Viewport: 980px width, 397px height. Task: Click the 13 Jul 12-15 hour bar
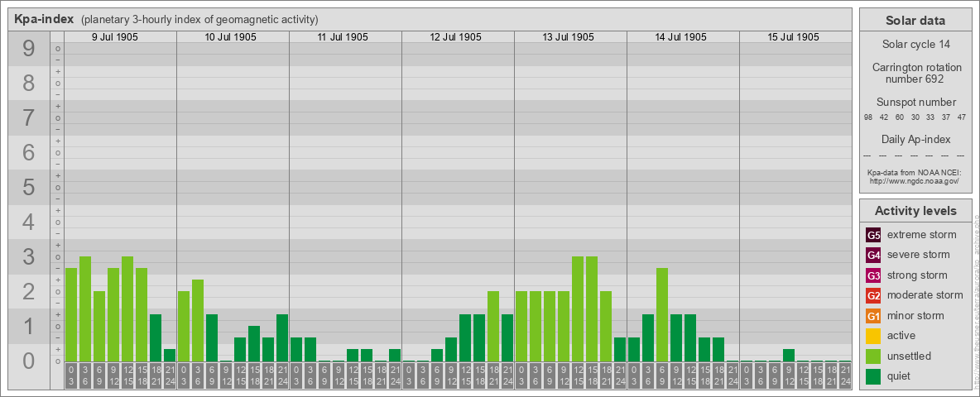pyautogui.click(x=578, y=309)
